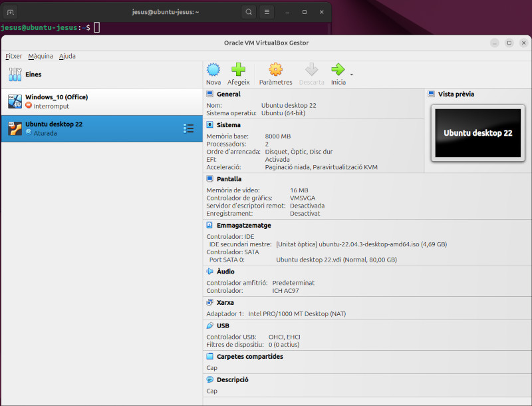This screenshot has height=406, width=532.
Task: Click the Emmagatzematge section icon
Action: coord(209,225)
